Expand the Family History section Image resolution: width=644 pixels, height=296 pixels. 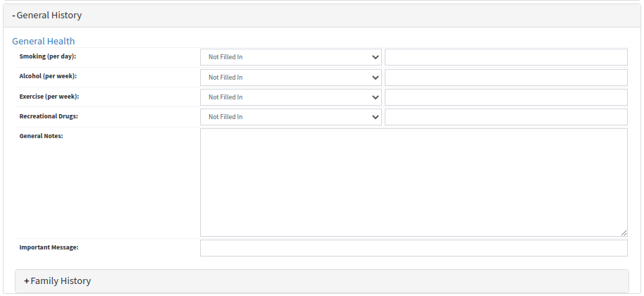[x=57, y=280]
